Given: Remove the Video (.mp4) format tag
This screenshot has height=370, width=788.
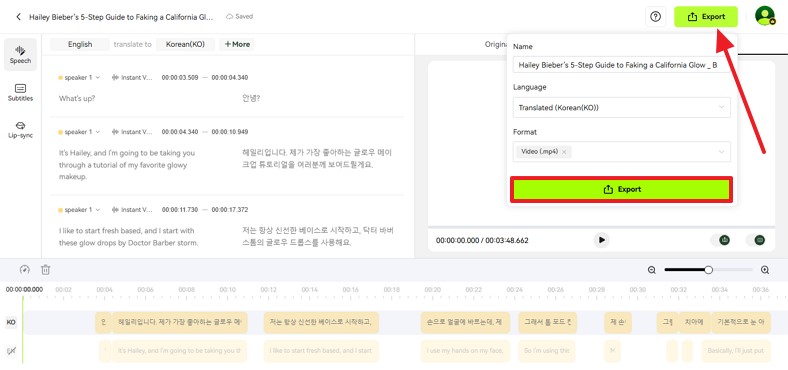Looking at the screenshot, I should click(564, 151).
